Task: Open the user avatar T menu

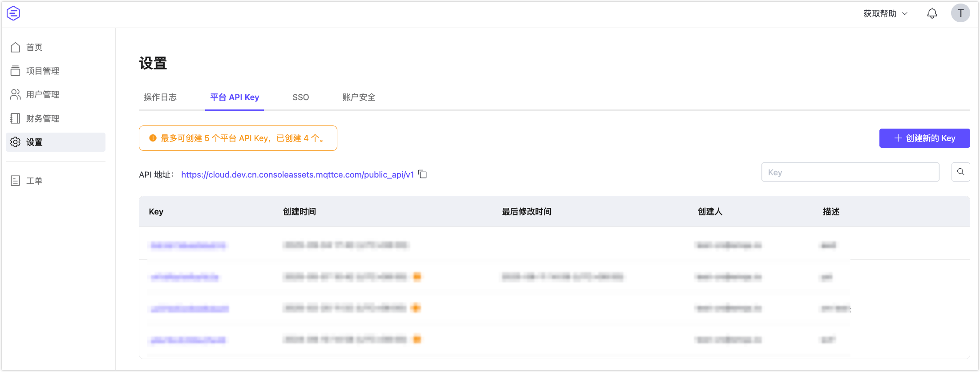Action: 960,13
